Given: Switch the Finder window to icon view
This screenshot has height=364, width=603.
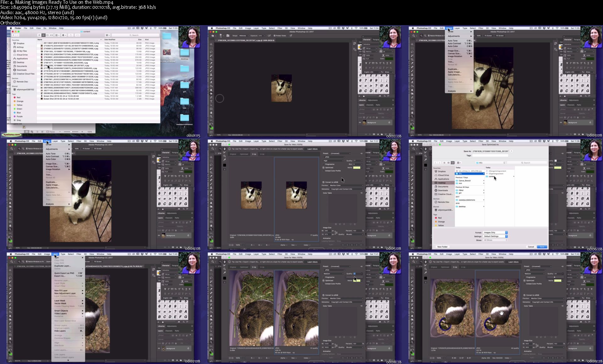Looking at the screenshot, I should point(39,35).
